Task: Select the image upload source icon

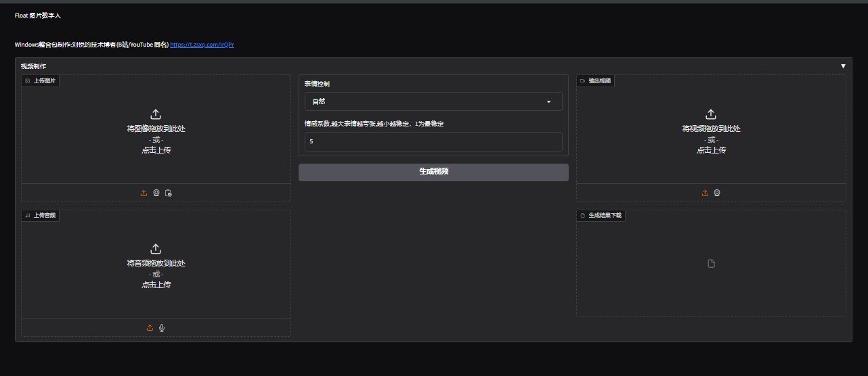Action: point(144,193)
